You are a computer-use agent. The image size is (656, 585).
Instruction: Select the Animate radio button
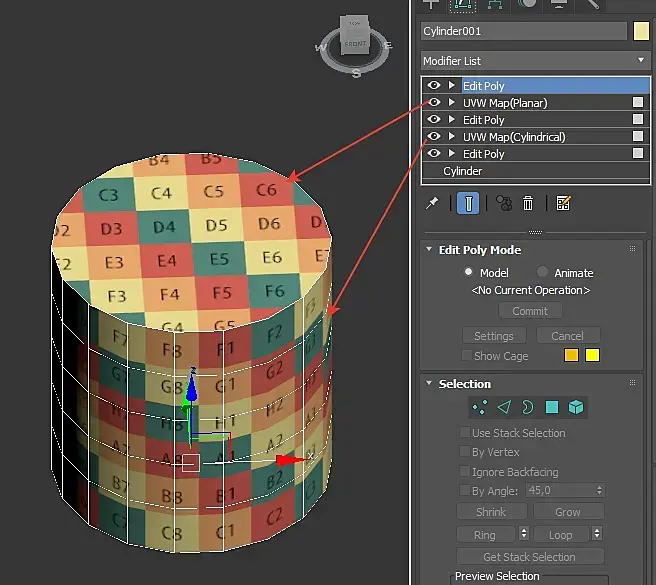(x=542, y=272)
